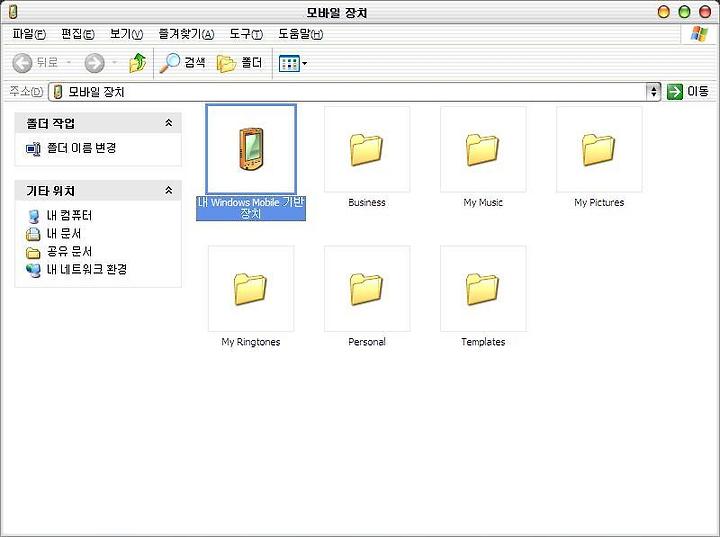
Task: Click the 이동 button label
Action: point(698,91)
